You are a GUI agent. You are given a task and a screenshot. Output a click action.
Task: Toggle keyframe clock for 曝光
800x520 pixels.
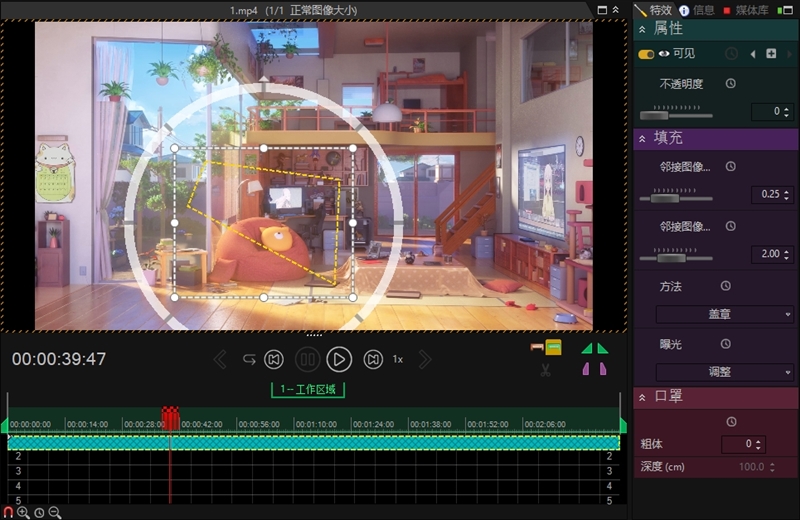click(x=726, y=344)
